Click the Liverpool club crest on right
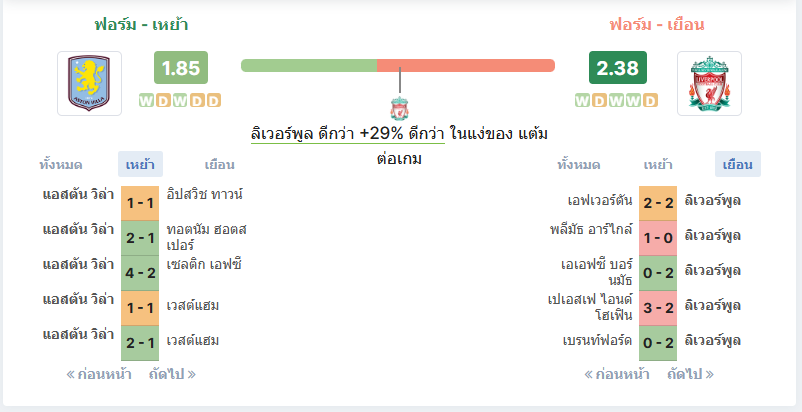The width and height of the screenshot is (802, 412). 709,83
